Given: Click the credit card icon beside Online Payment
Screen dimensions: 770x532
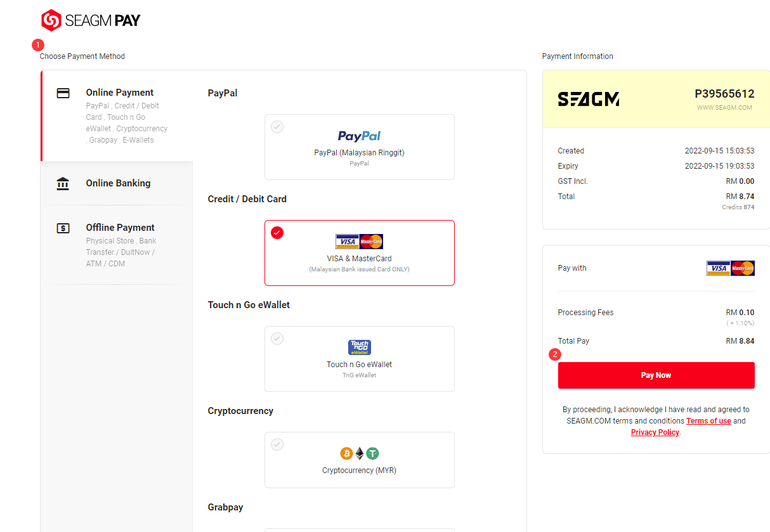Looking at the screenshot, I should (63, 93).
